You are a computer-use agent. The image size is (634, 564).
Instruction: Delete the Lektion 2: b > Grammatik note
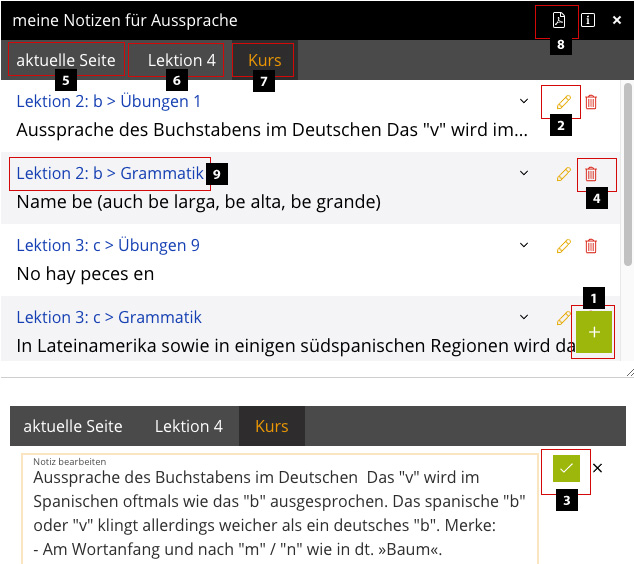click(x=591, y=174)
